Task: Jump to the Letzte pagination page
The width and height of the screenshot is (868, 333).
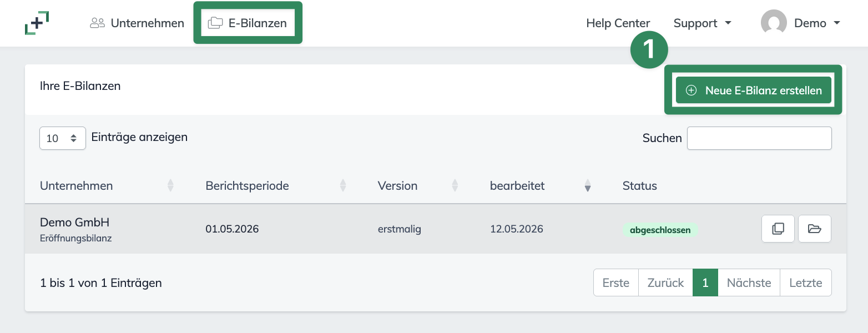Action: 805,282
